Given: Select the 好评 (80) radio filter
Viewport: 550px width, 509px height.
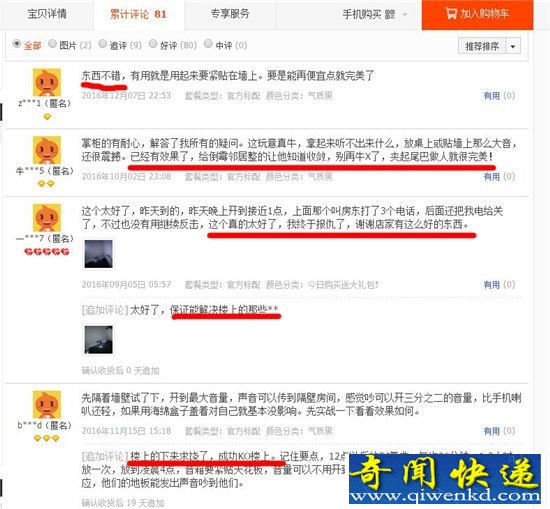Looking at the screenshot, I should coord(153,43).
